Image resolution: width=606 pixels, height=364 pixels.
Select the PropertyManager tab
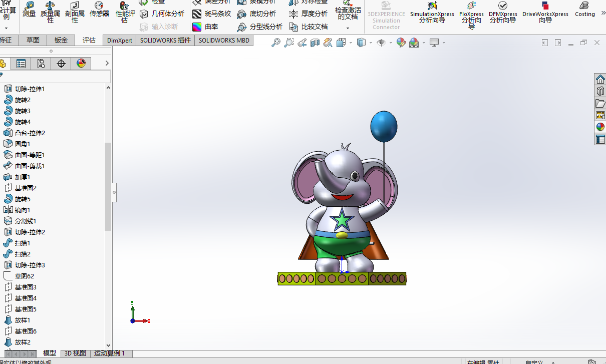[x=21, y=63]
